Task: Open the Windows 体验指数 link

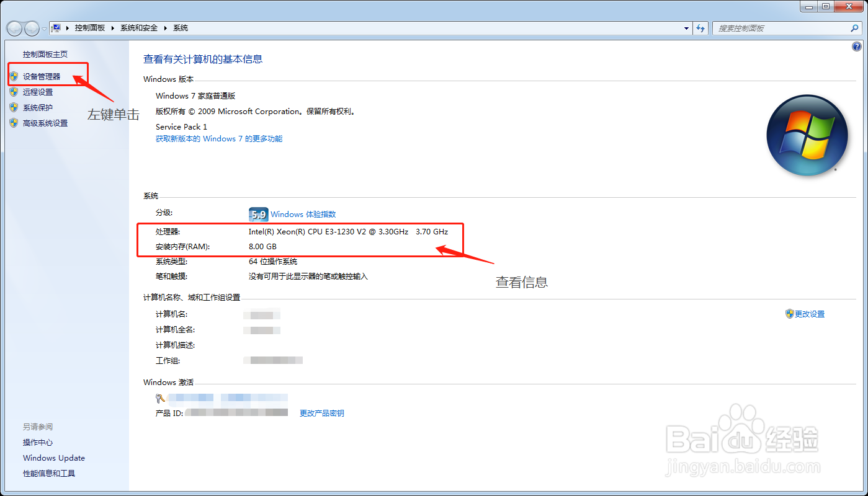Action: (x=303, y=215)
